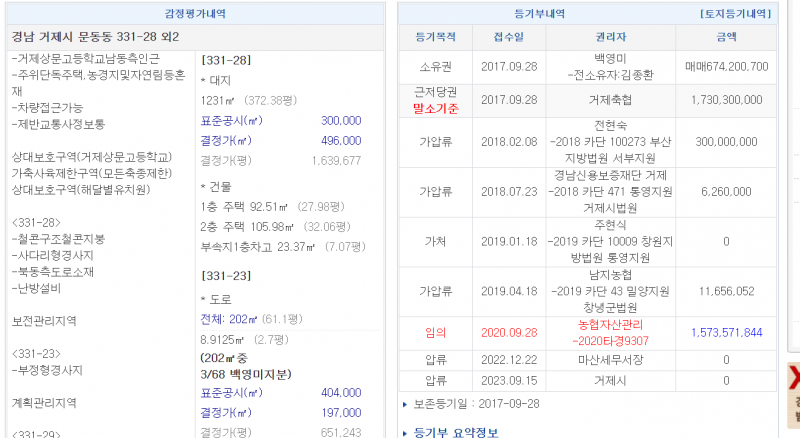Screen dimensions: 800x438
Task: Expand the 등기부 요약정보 section
Action: [455, 431]
